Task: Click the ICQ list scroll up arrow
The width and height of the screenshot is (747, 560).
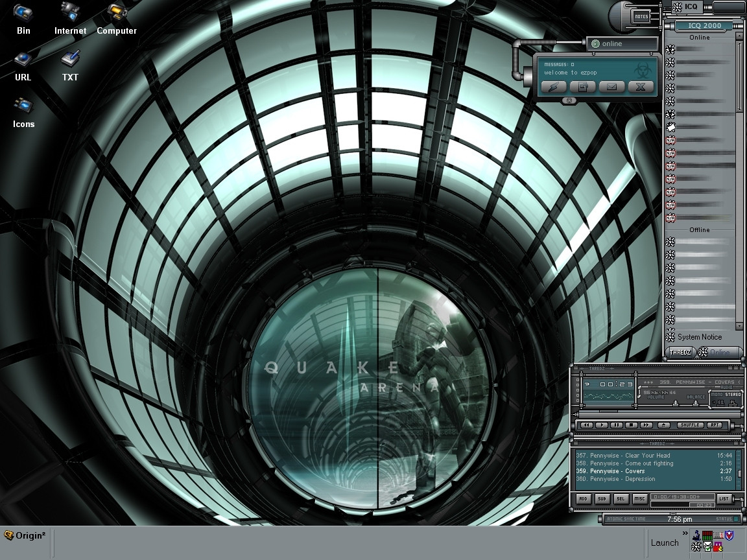Action: (739, 37)
